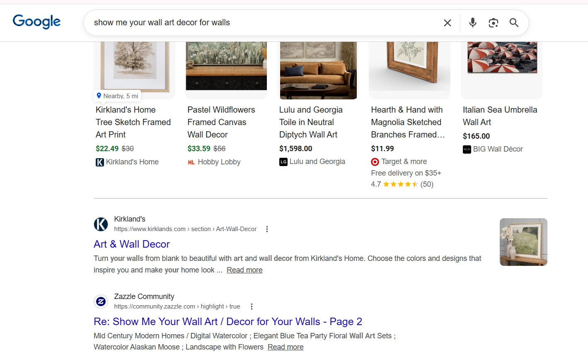Click the $33.59 sale price
588x364 pixels.
click(x=199, y=149)
